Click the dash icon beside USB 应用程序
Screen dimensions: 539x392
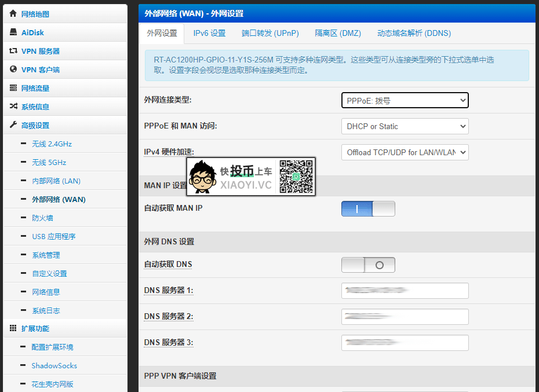(23, 236)
